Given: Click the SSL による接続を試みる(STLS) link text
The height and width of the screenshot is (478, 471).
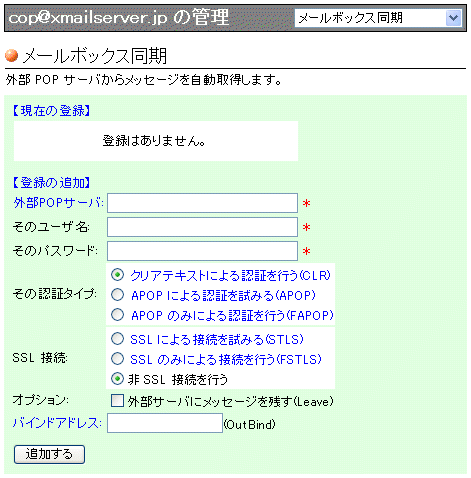Looking at the screenshot, I should click(217, 339).
